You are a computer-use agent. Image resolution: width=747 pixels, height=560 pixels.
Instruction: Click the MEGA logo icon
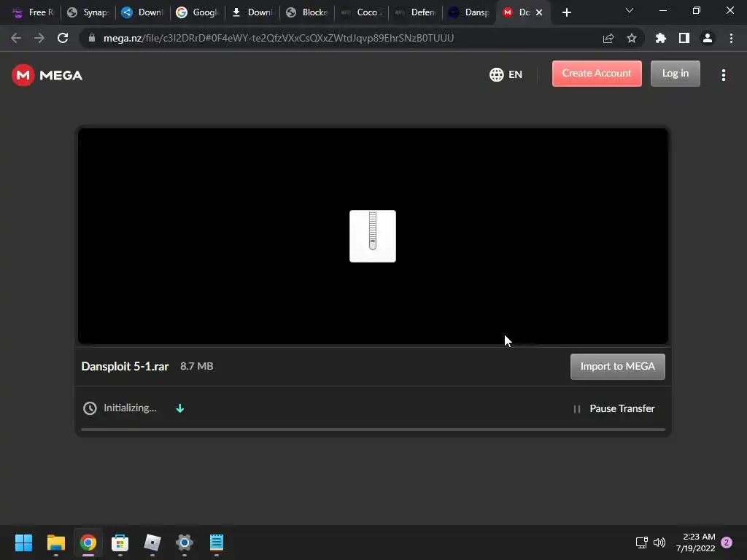point(23,75)
